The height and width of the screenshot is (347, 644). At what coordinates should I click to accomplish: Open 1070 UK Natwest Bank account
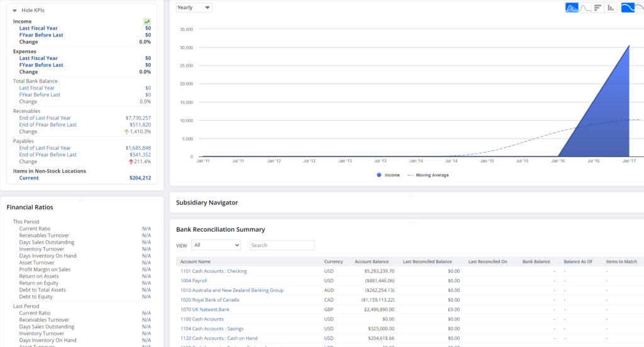[x=204, y=310]
